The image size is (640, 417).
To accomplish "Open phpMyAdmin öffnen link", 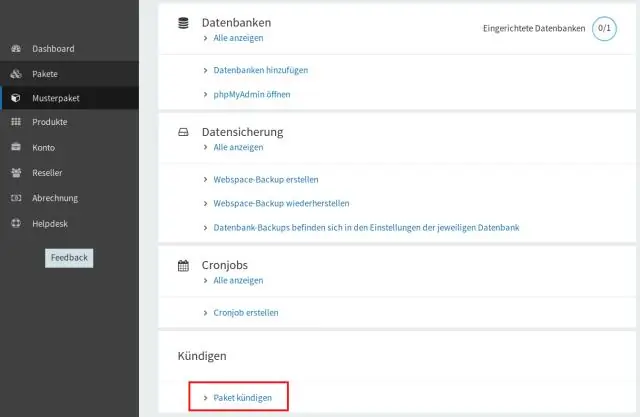I will pyautogui.click(x=252, y=94).
